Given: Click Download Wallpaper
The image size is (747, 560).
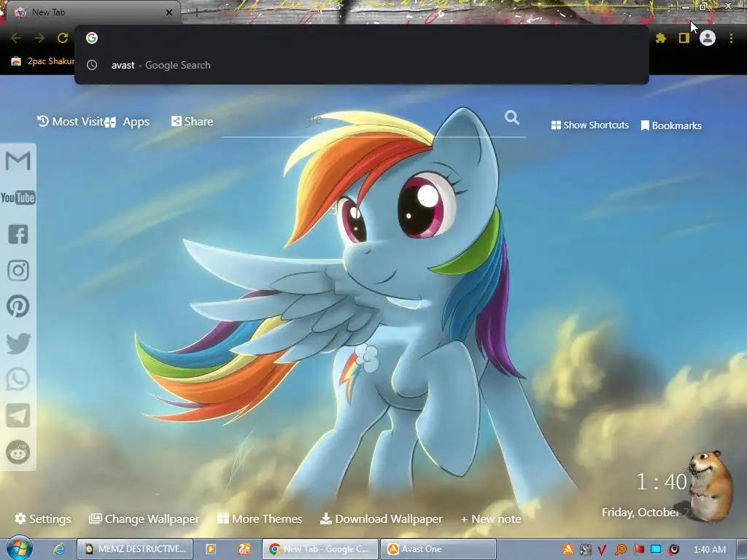Looking at the screenshot, I should click(381, 519).
